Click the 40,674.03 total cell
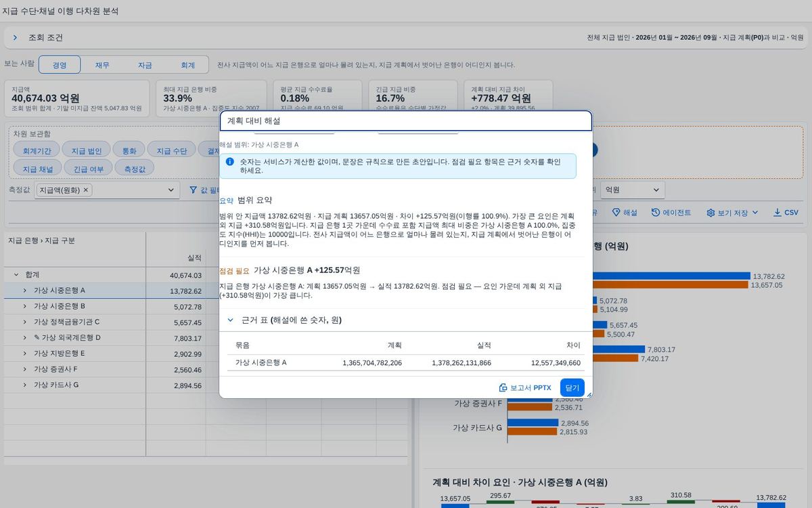 [x=175, y=275]
